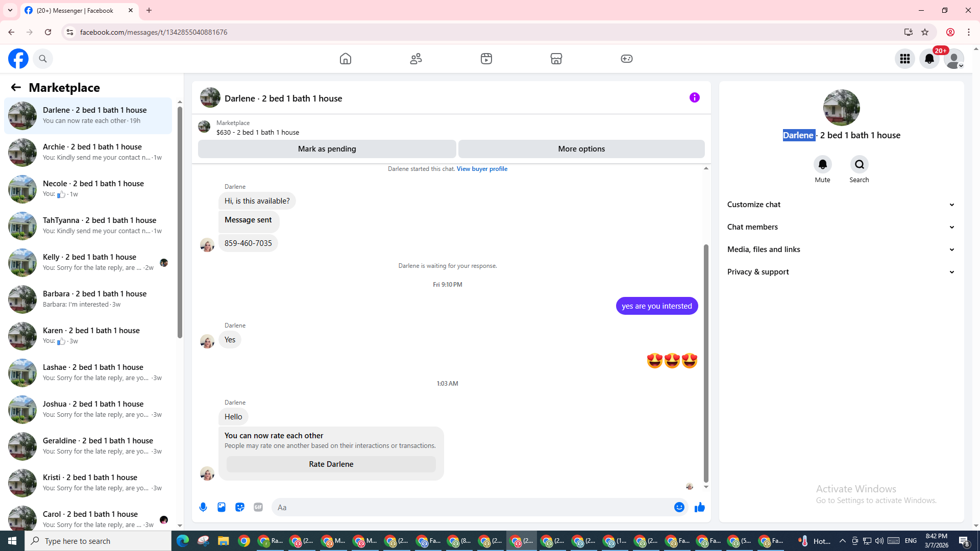The width and height of the screenshot is (980, 551).
Task: Open the volume control in system tray
Action: 879,541
